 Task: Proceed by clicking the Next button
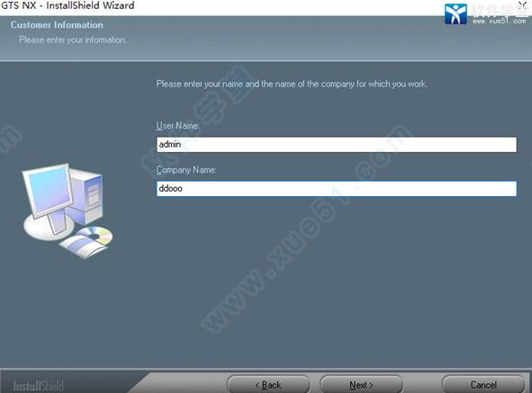361,385
